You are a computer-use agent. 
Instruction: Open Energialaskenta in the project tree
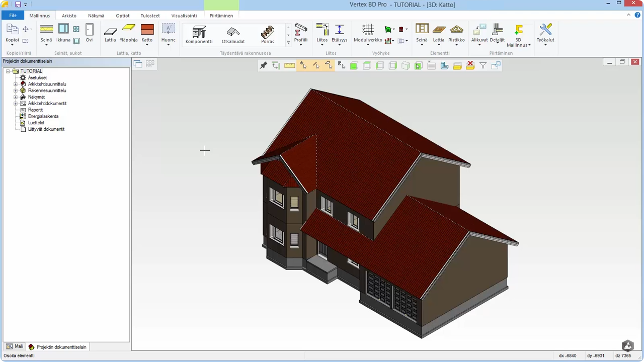coord(43,116)
